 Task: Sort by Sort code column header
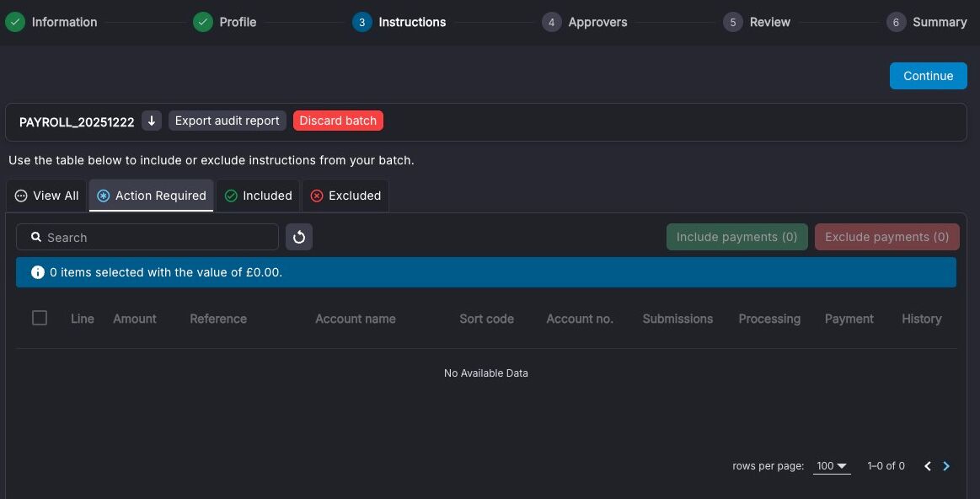[486, 319]
